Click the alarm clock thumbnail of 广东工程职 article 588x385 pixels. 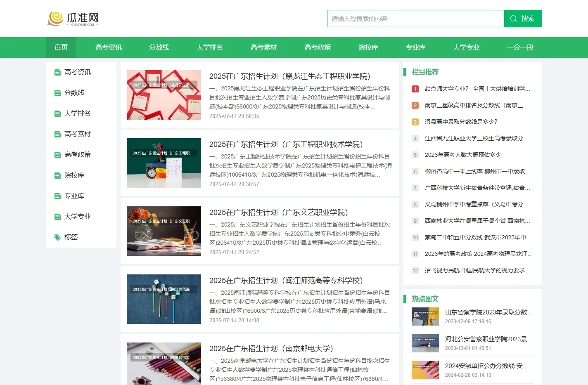(164, 163)
